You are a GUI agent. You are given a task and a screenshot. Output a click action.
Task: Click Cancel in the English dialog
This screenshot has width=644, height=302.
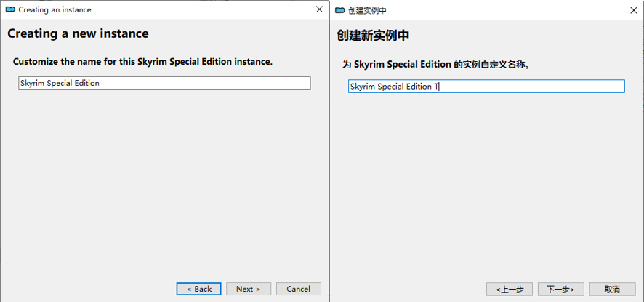[x=298, y=289]
